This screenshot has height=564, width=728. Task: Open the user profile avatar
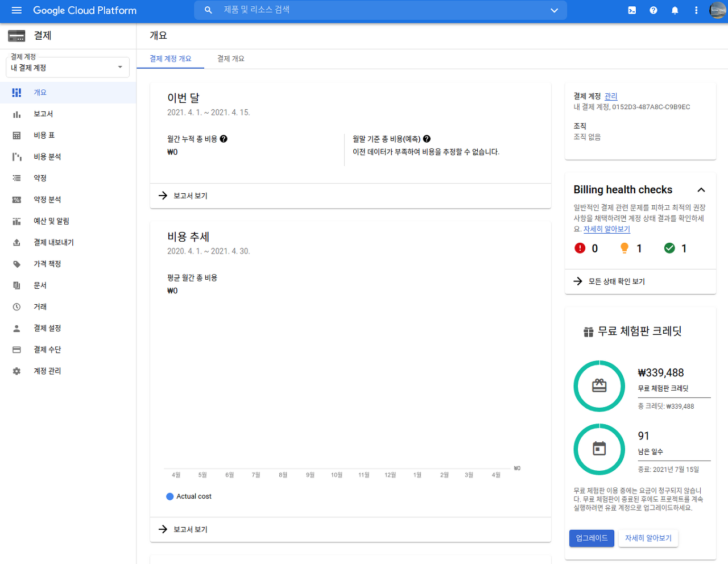(x=717, y=10)
